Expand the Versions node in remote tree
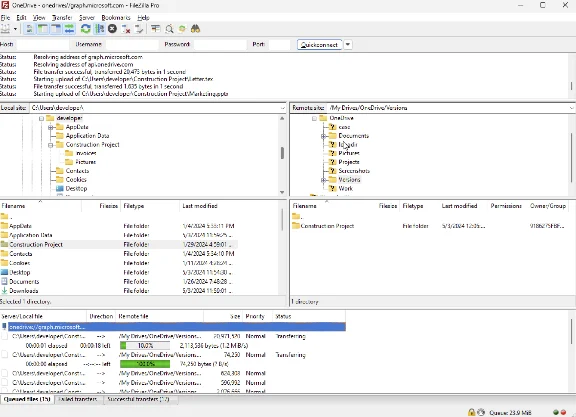Image resolution: width=576 pixels, height=417 pixels. pyautogui.click(x=324, y=180)
